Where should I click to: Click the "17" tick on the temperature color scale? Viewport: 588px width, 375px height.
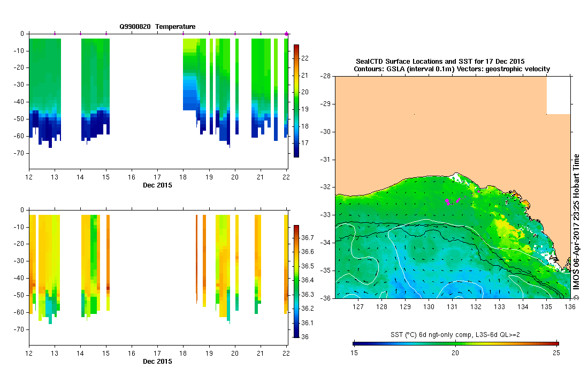[305, 143]
